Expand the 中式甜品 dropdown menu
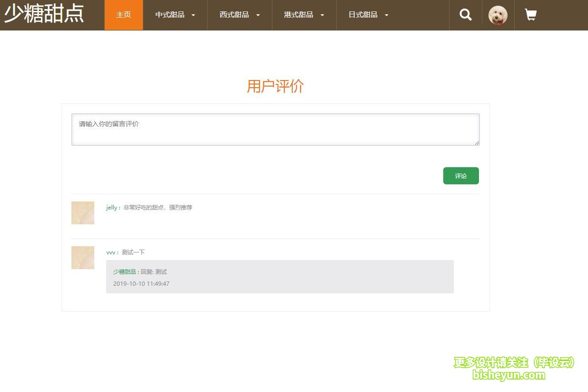Viewport: 588px width, 392px height. click(175, 15)
